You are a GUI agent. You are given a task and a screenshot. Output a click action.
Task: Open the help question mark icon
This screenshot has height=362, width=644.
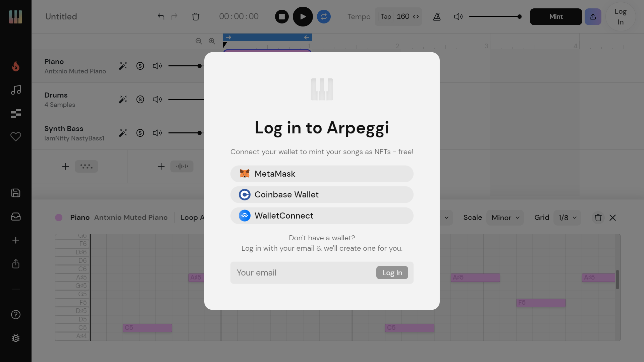[x=16, y=315]
